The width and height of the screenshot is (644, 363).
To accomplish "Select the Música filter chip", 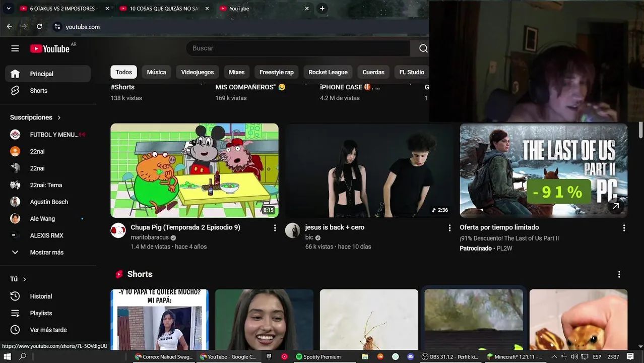I will (156, 72).
